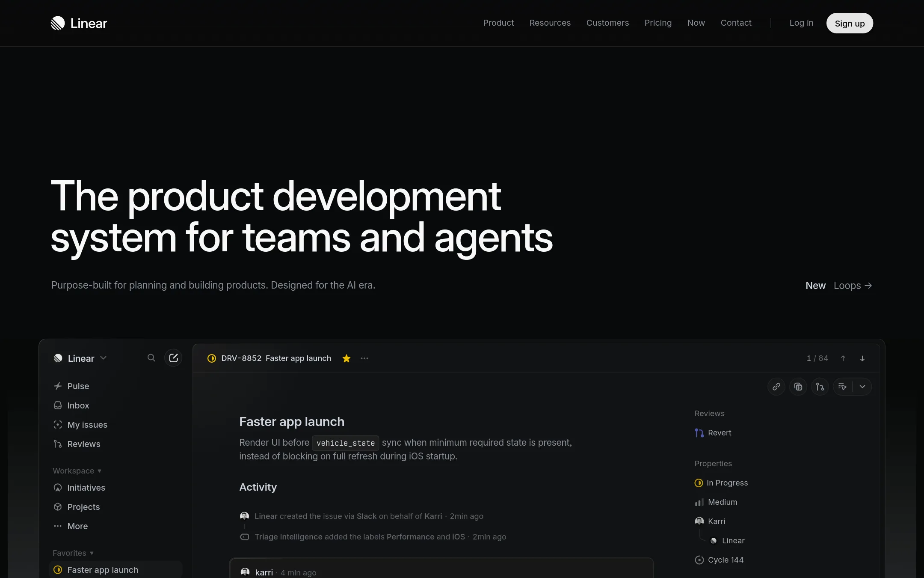Viewport: 924px width, 578px height.
Task: Click the Karri assignee property
Action: point(710,521)
